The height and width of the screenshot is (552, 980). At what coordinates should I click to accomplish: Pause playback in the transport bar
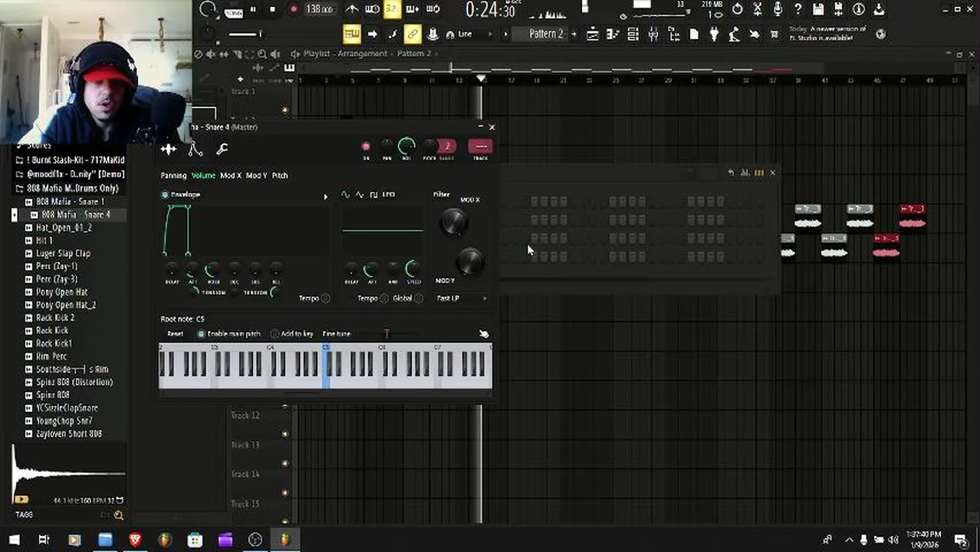(252, 9)
